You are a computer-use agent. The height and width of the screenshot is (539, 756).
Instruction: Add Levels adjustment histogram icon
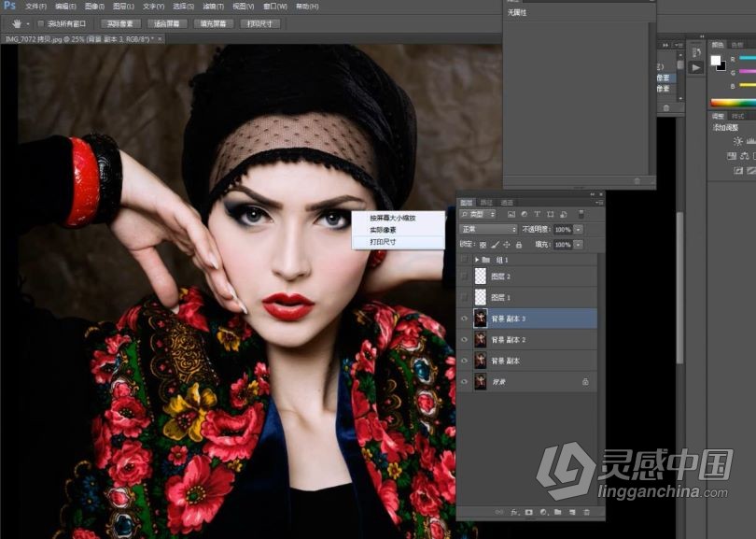tap(750, 141)
